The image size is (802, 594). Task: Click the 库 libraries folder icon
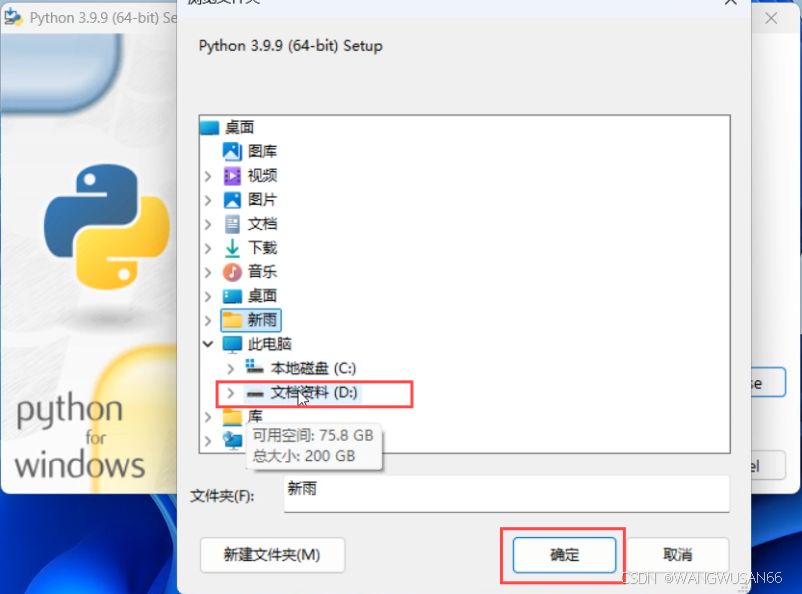232,417
